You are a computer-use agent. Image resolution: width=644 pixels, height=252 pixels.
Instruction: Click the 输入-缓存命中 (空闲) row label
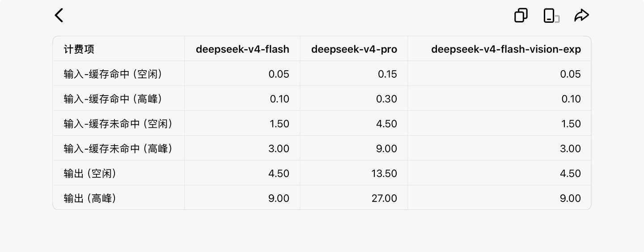click(x=113, y=74)
